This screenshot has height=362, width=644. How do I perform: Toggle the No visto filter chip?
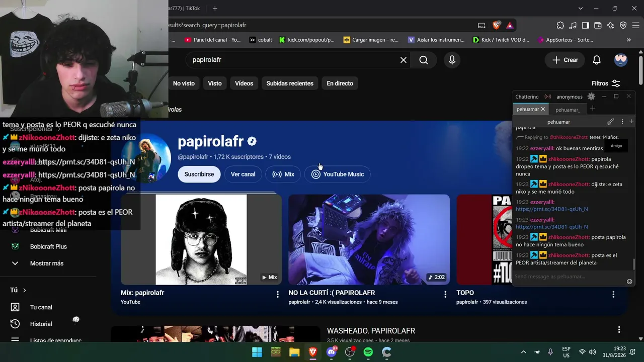[x=184, y=83]
